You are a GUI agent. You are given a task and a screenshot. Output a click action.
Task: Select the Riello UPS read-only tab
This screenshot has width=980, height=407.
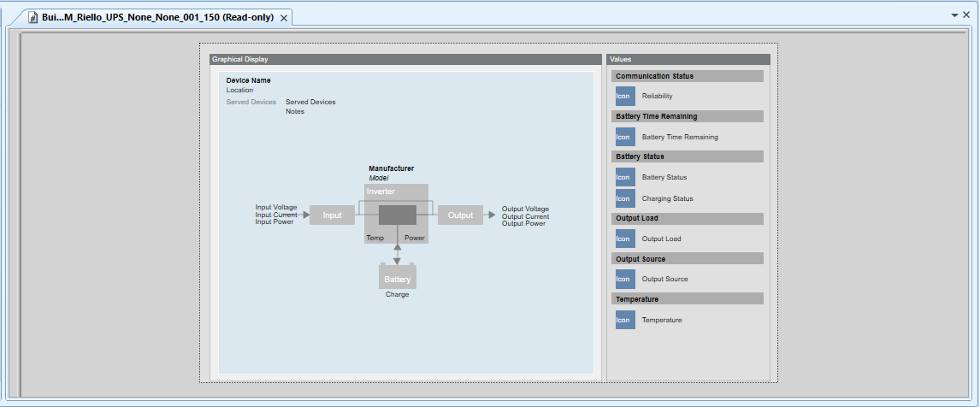(x=157, y=18)
